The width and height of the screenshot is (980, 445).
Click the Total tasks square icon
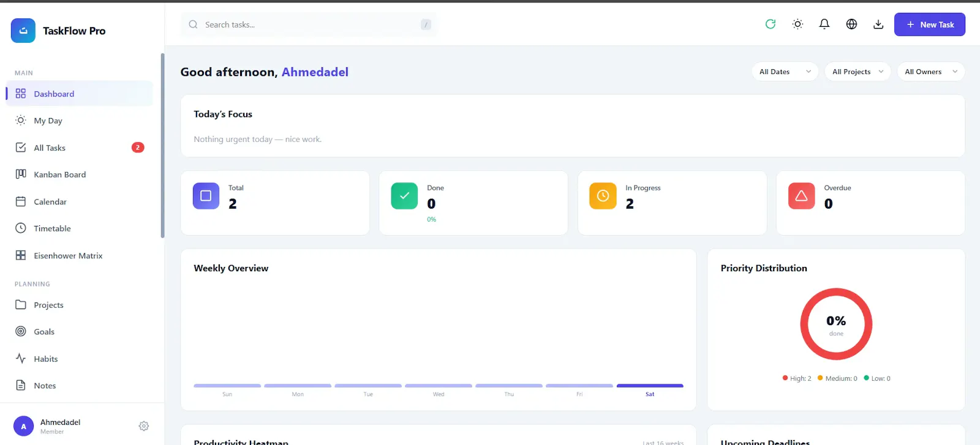click(x=206, y=196)
